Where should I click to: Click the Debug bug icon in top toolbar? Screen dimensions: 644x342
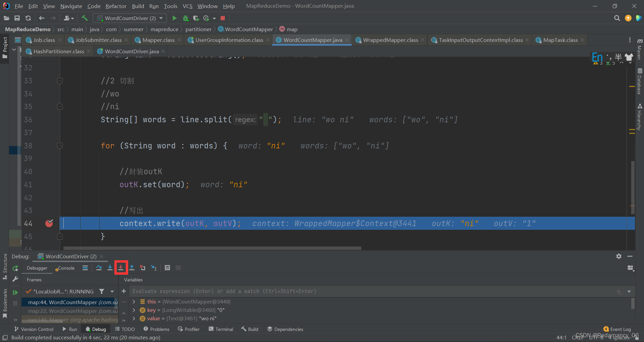coord(185,18)
